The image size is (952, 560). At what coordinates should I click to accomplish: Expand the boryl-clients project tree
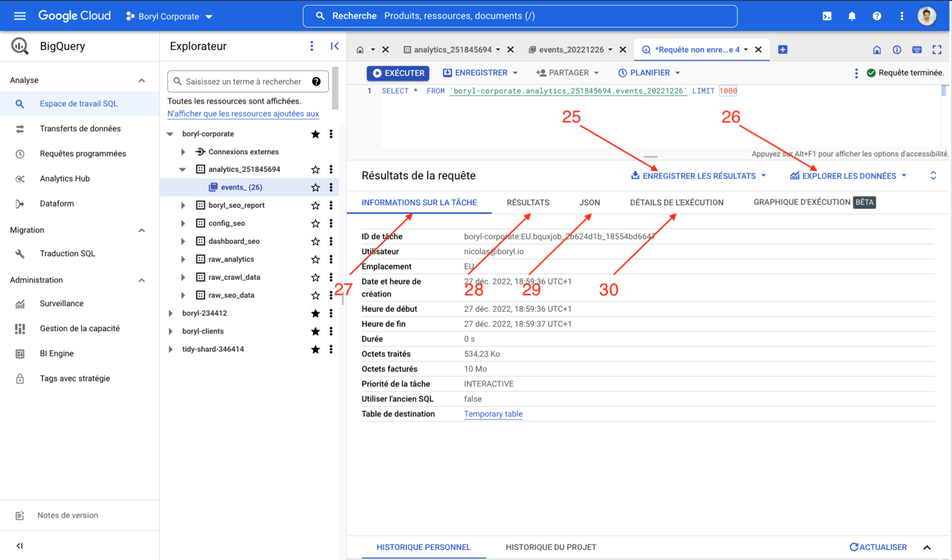(x=171, y=331)
